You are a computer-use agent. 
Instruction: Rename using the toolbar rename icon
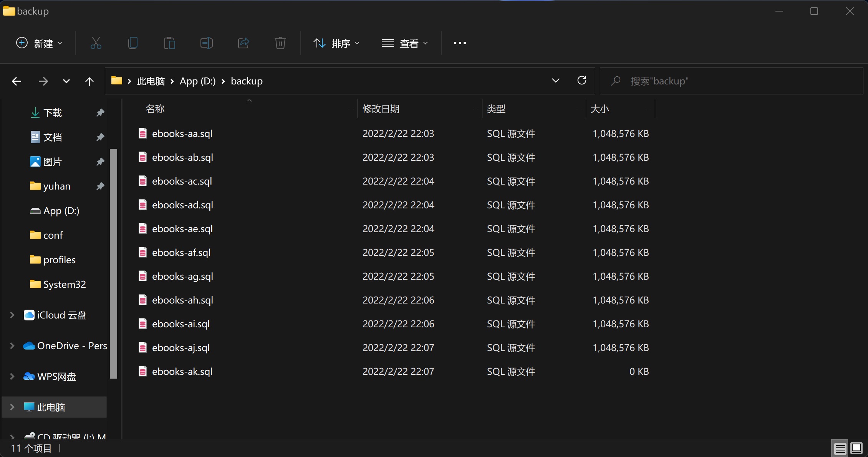[206, 43]
